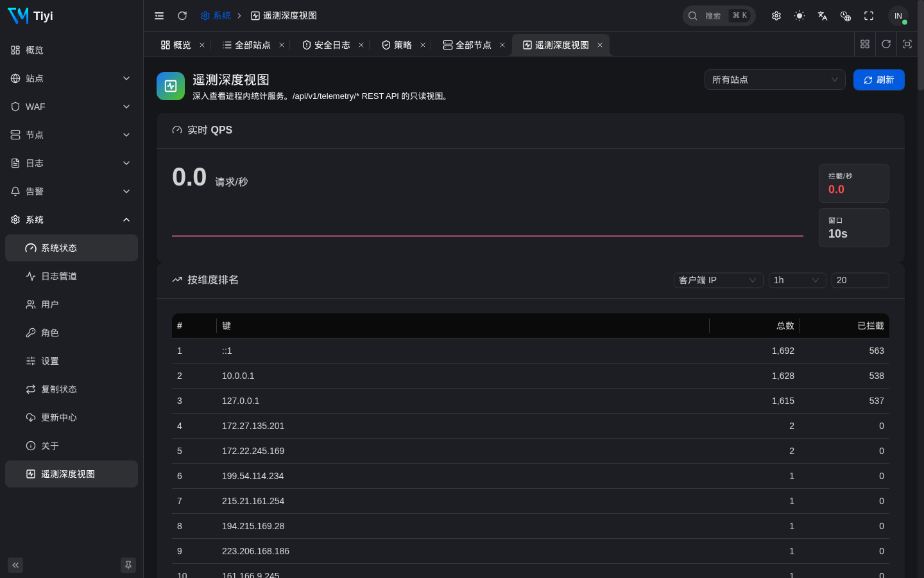Viewport: 924px width, 578px height.
Task: Click the Tiyi logo
Action: pyautogui.click(x=30, y=15)
